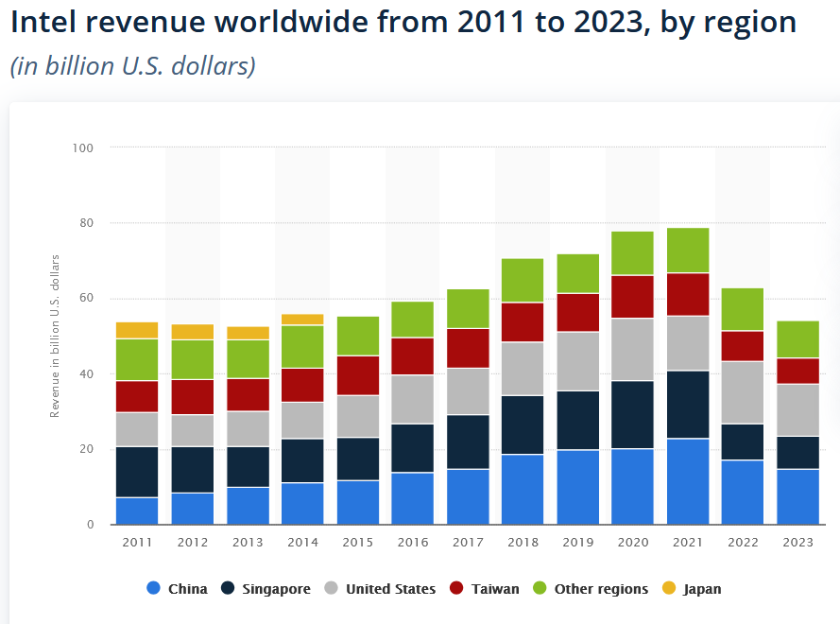Click the 'Revenue in billion U.S. dollars' axis title
Screen dimensions: 840x624
click(x=55, y=337)
